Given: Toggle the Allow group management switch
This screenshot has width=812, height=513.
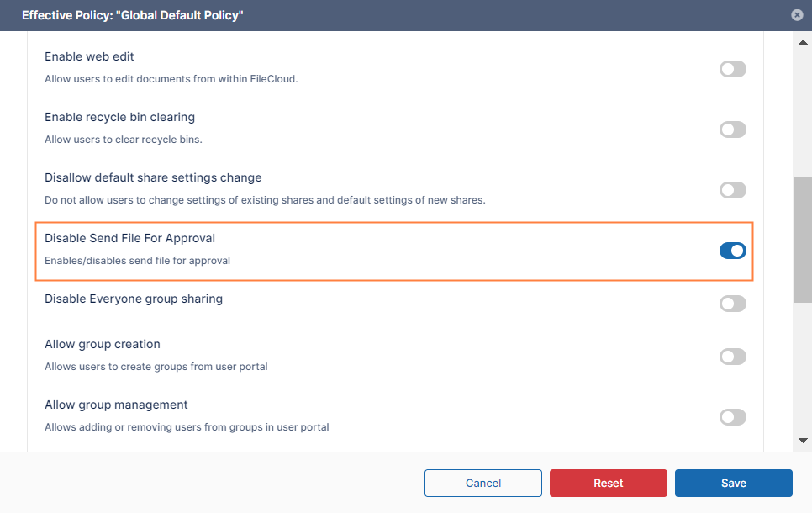Looking at the screenshot, I should 732,417.
